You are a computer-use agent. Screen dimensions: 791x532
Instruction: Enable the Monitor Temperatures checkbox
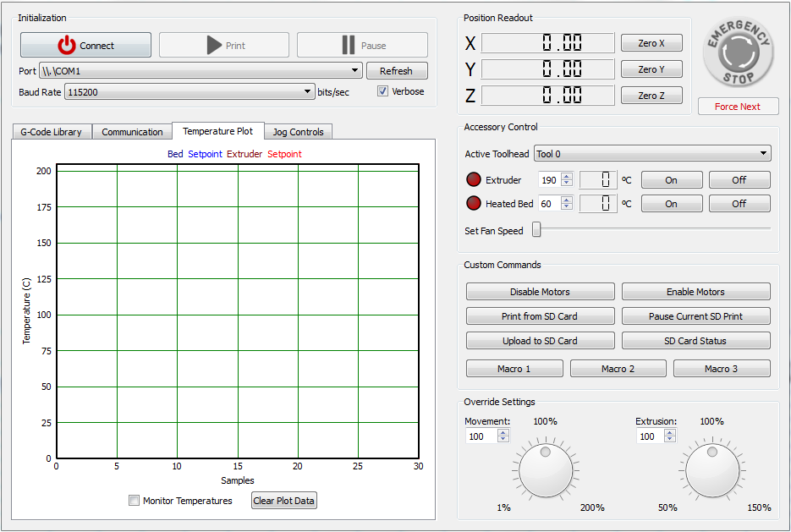[134, 501]
